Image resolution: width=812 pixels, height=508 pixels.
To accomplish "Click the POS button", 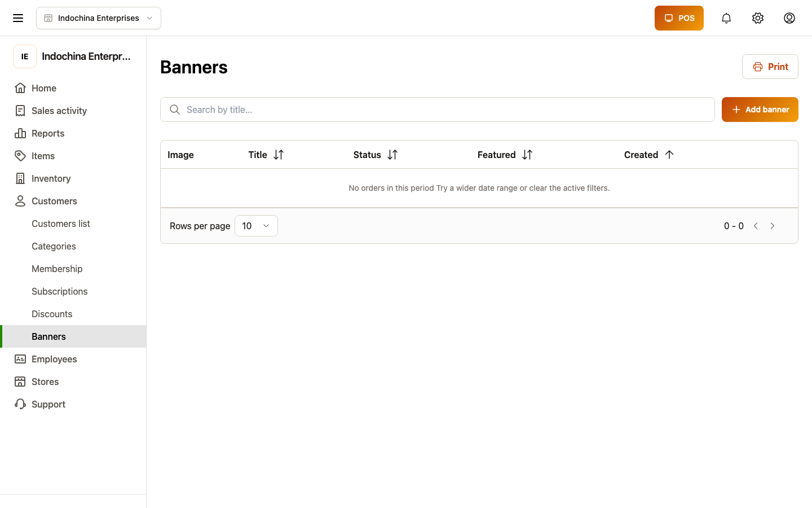I will pos(679,18).
